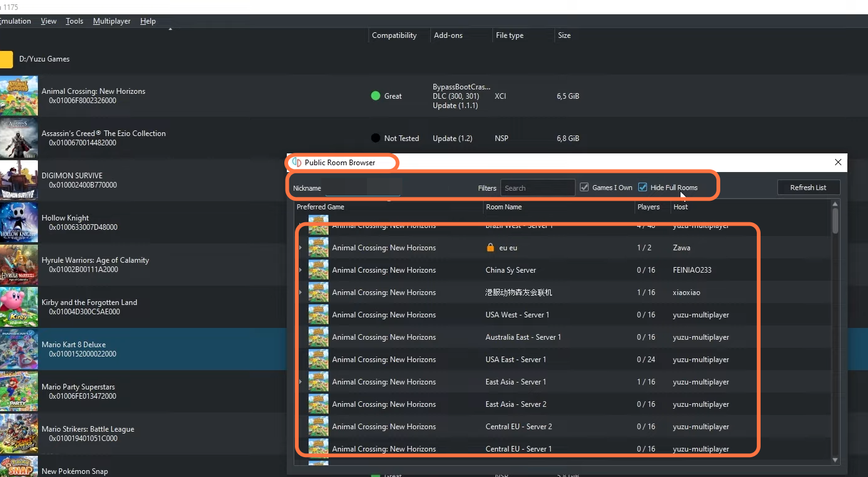The image size is (868, 477).
Task: Expand the China Sy Server room row
Action: tap(301, 270)
